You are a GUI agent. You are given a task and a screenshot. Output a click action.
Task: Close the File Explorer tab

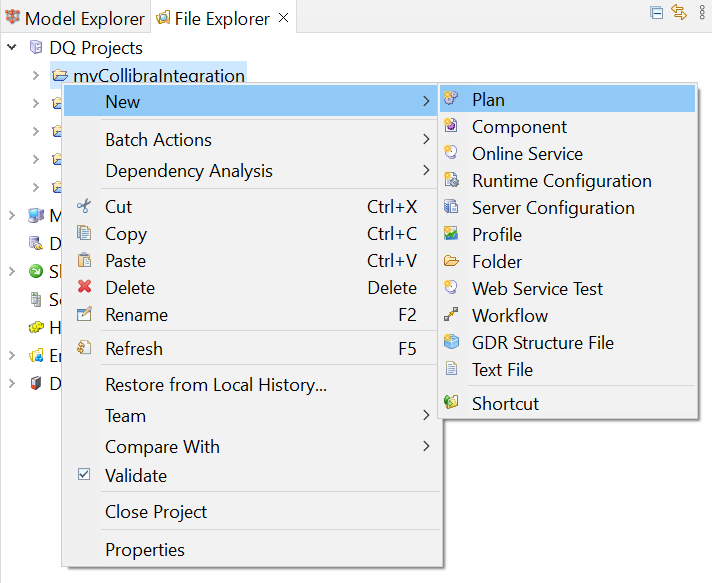(x=284, y=18)
